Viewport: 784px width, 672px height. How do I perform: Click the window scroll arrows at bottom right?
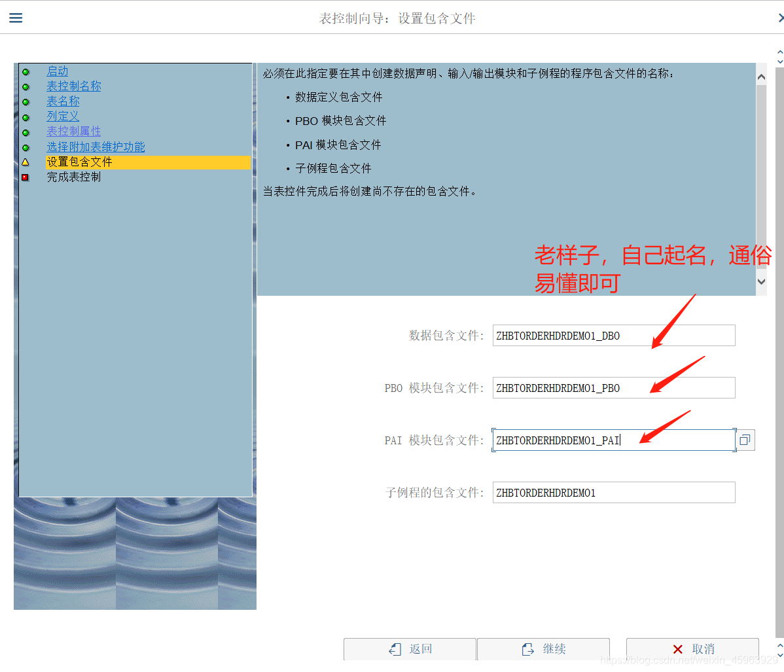coord(779,650)
